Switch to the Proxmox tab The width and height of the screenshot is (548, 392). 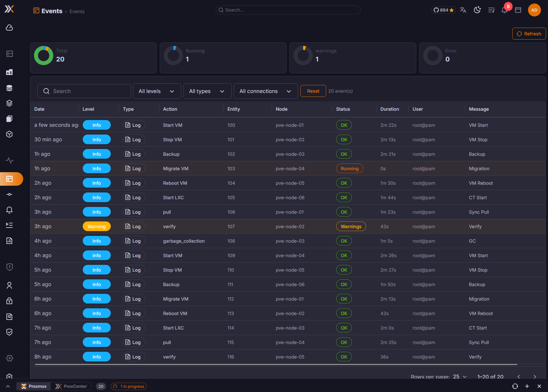click(x=34, y=386)
